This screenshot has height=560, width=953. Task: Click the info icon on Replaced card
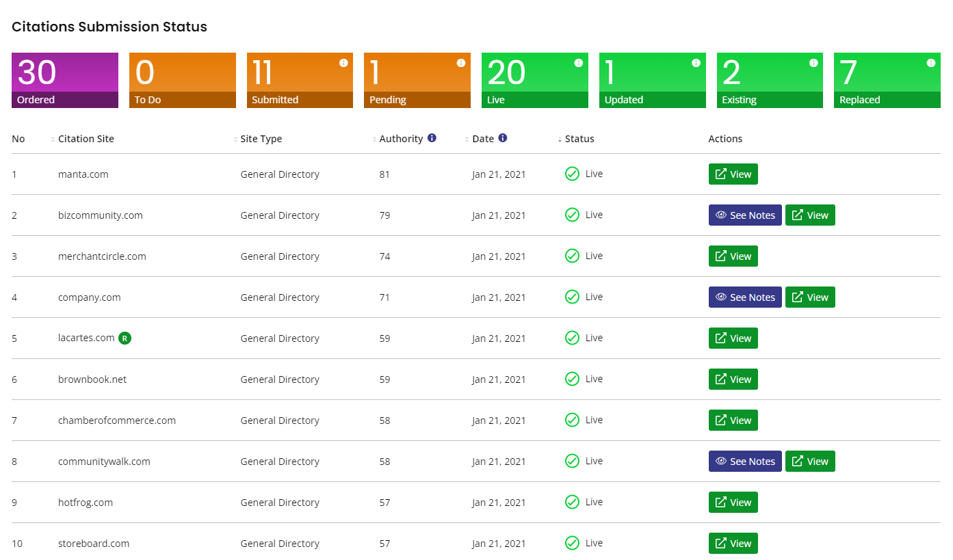pyautogui.click(x=931, y=63)
